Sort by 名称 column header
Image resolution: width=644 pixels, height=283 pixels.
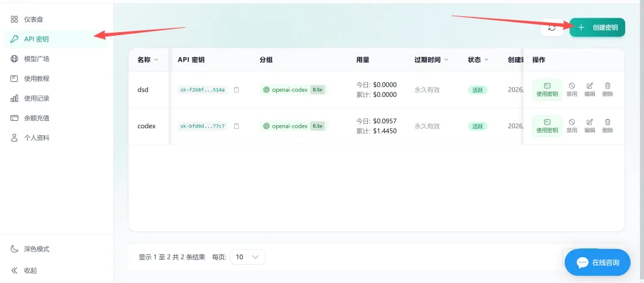point(148,60)
